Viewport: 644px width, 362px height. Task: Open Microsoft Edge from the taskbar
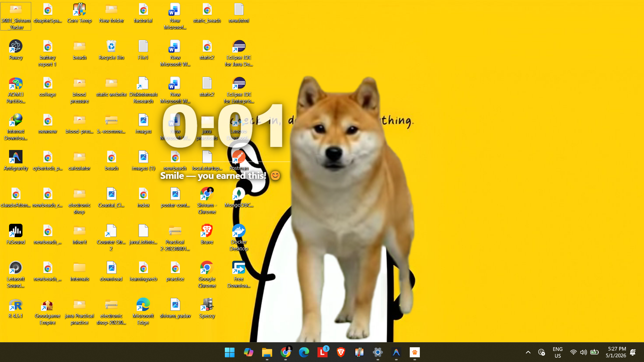point(304,352)
